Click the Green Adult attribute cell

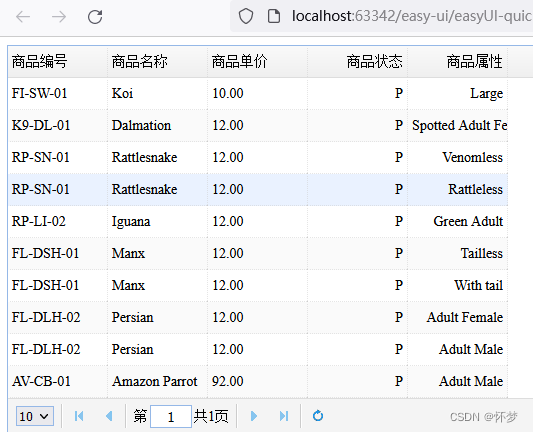pos(458,221)
